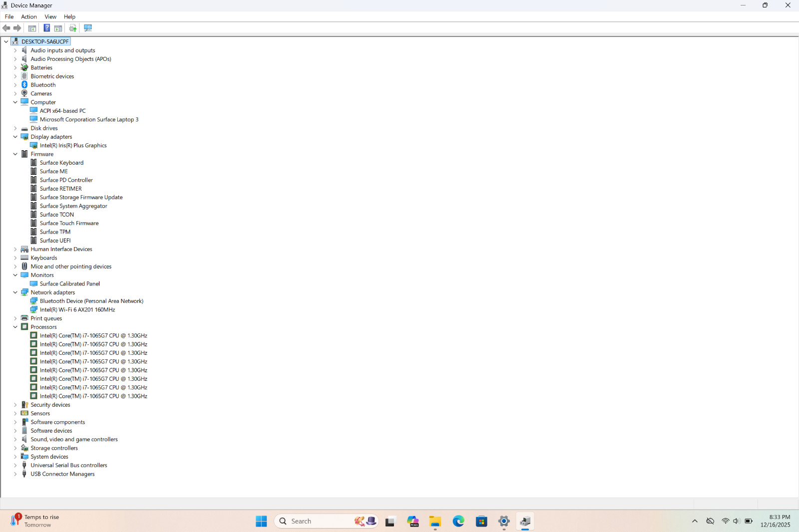This screenshot has width=799, height=532.
Task: Open the File menu
Action: (x=9, y=16)
